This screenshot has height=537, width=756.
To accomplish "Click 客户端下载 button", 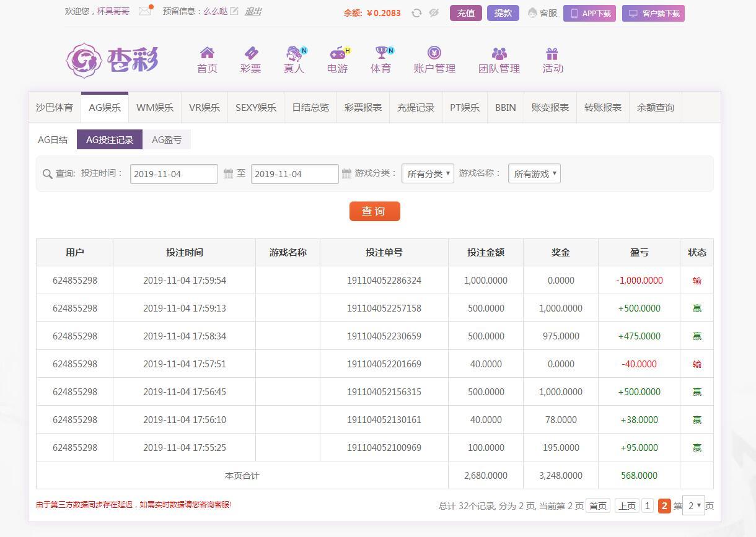I will [x=653, y=13].
